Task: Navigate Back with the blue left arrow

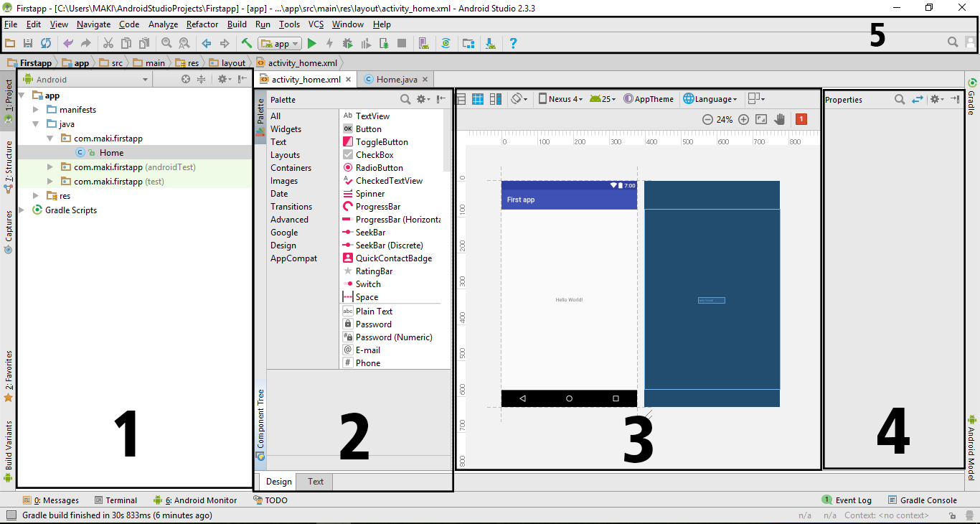Action: [x=207, y=43]
